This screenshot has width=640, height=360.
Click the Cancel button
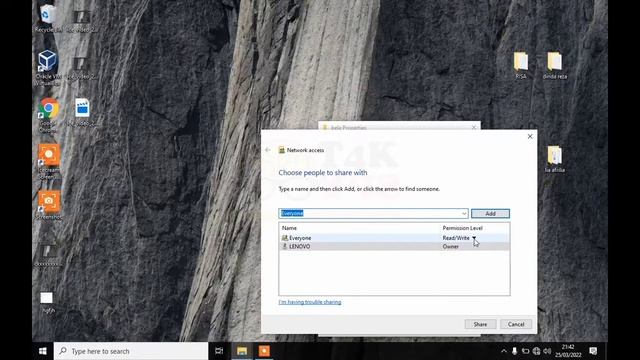click(x=516, y=324)
